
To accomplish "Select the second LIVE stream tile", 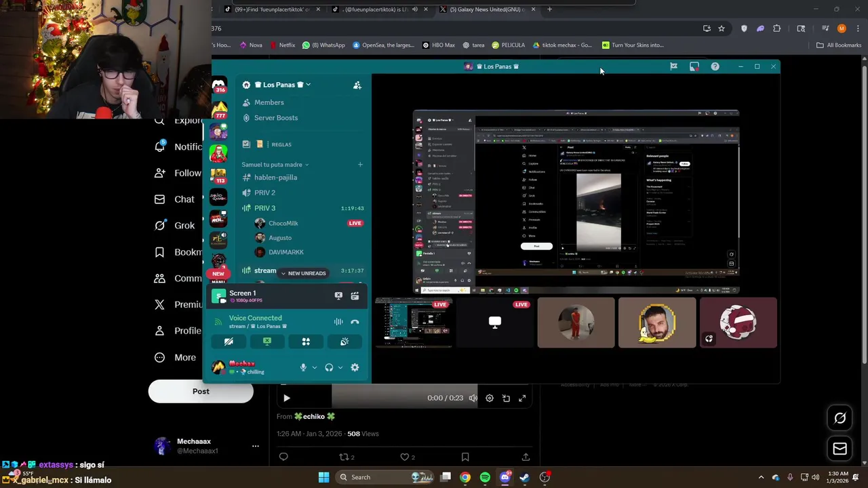I will [494, 323].
